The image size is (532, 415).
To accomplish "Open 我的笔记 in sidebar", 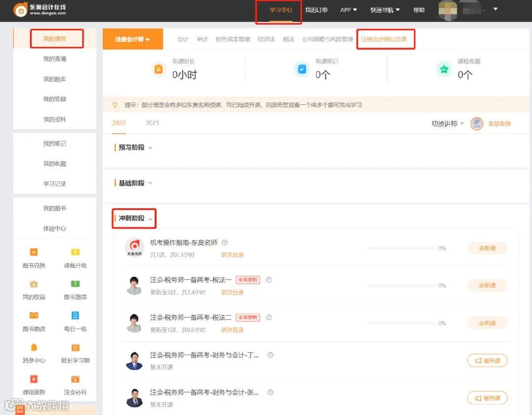I will pyautogui.click(x=55, y=143).
